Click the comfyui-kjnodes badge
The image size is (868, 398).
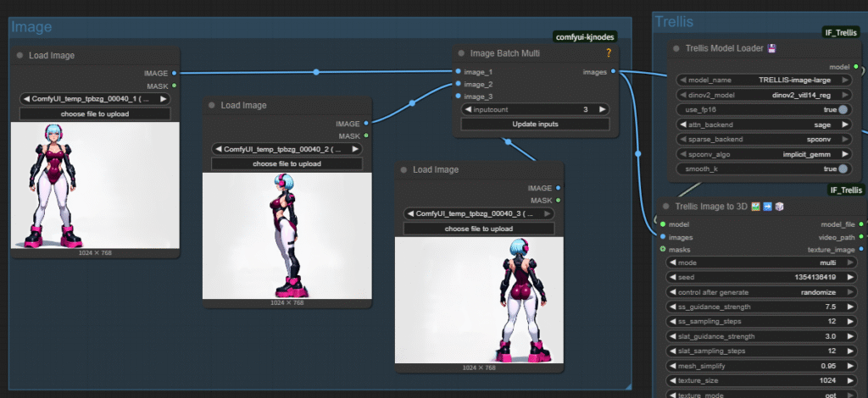coord(584,36)
